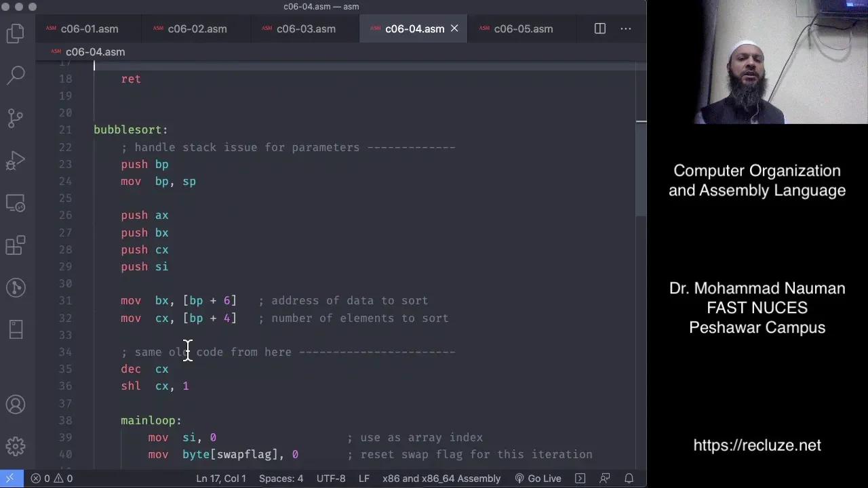Click line number 21 in the gutter
The image size is (868, 488).
65,130
